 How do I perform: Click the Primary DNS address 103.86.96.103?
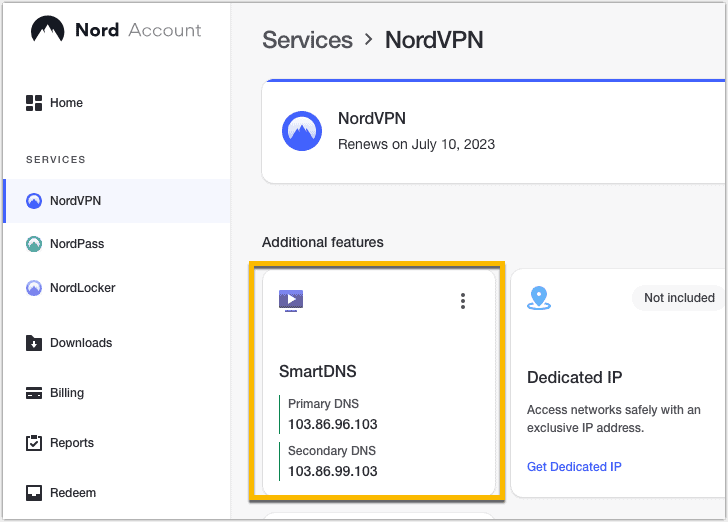tap(333, 425)
